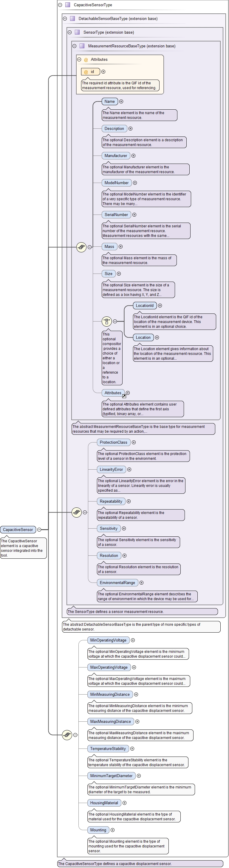229x868 pixels.
Task: Expand the Name element
Action: pos(121,101)
